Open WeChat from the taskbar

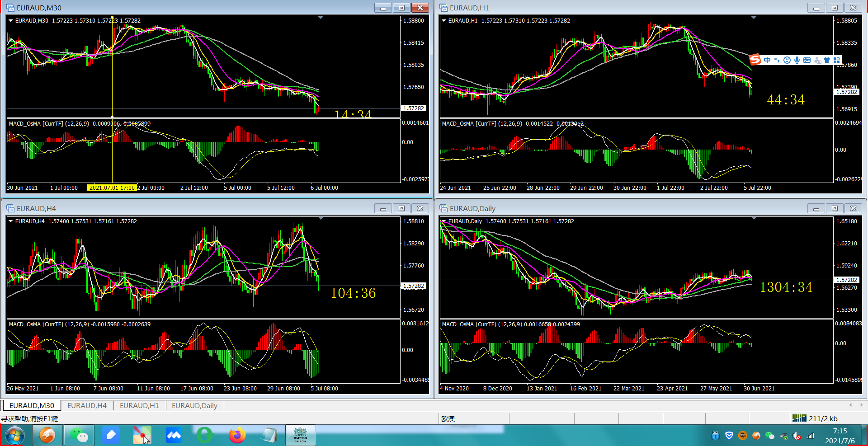tap(79, 435)
